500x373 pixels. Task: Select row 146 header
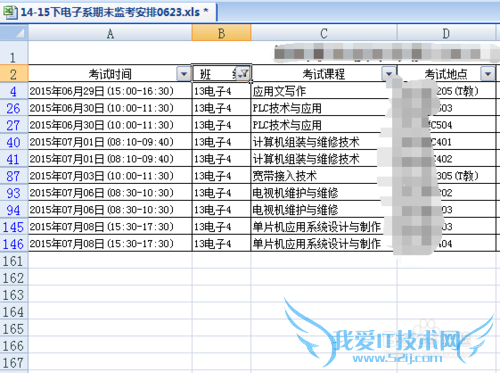tap(14, 244)
